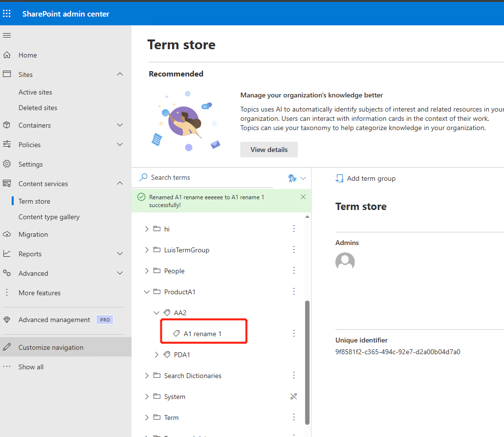Click the SharePoint admin center title

[66, 14]
